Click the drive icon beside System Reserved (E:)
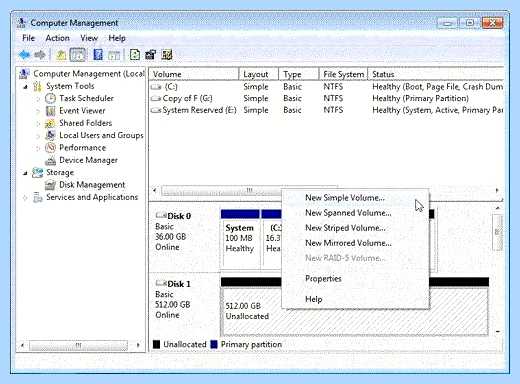 [x=156, y=110]
